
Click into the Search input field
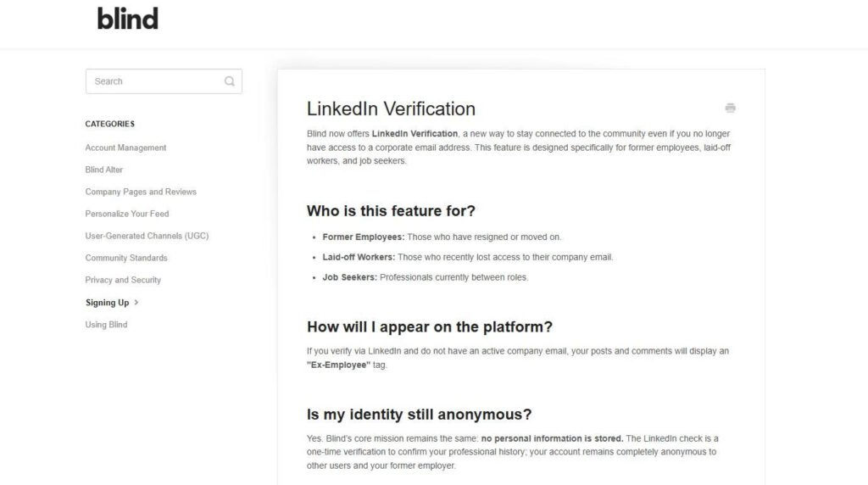pyautogui.click(x=164, y=81)
